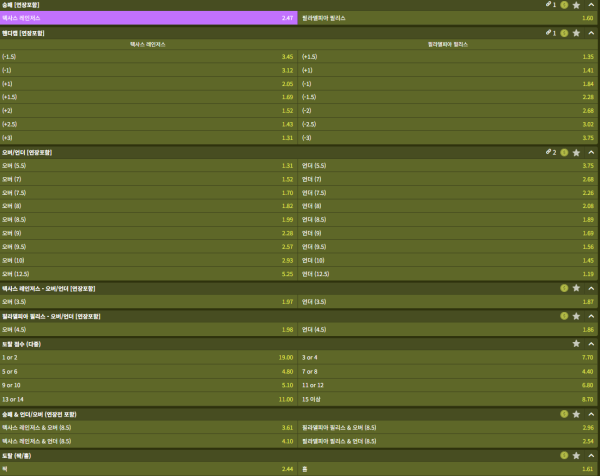Select total score '1 or 2' at 19.00
600x476 pixels.
coord(148,357)
